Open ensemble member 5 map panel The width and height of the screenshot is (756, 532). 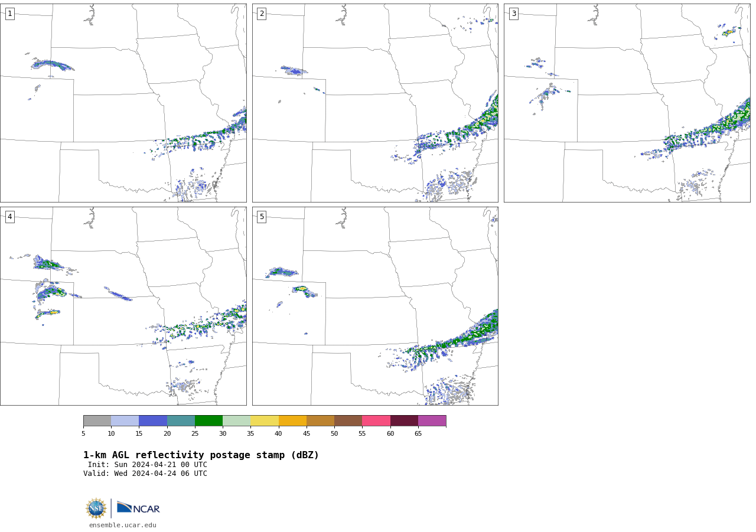point(375,306)
